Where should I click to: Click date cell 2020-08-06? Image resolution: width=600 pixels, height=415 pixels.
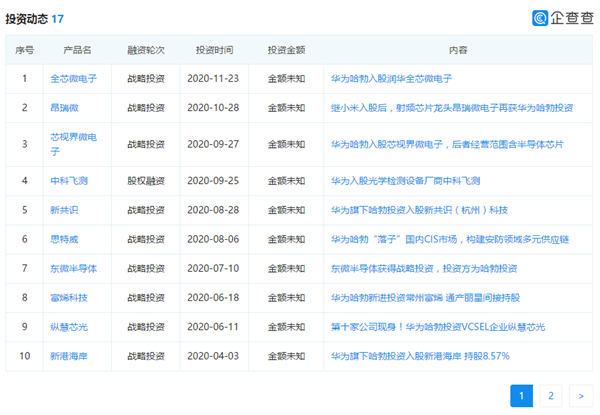[213, 239]
